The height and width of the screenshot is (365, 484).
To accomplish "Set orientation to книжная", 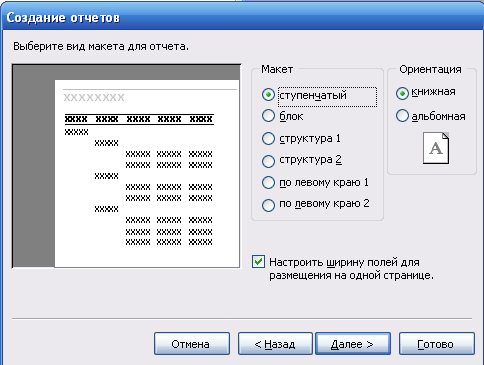I will point(402,93).
